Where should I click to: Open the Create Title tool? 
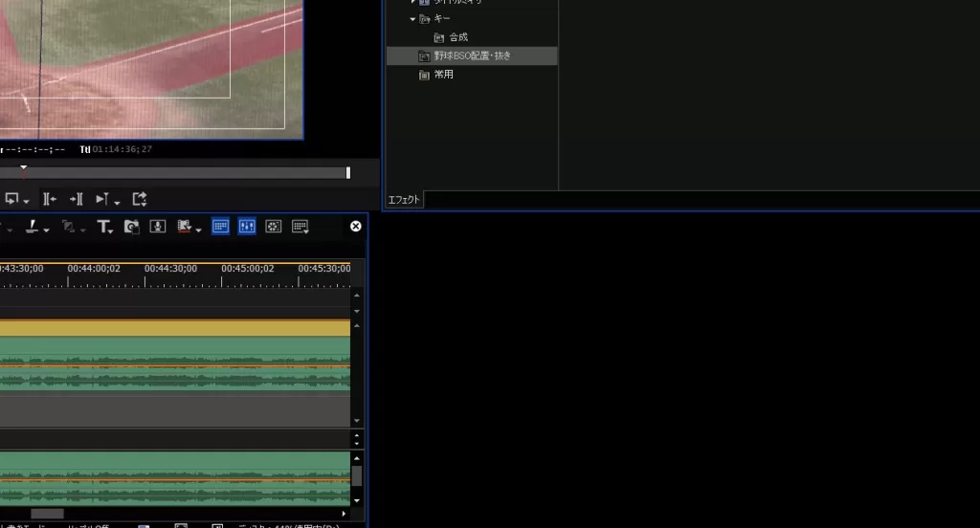(103, 227)
